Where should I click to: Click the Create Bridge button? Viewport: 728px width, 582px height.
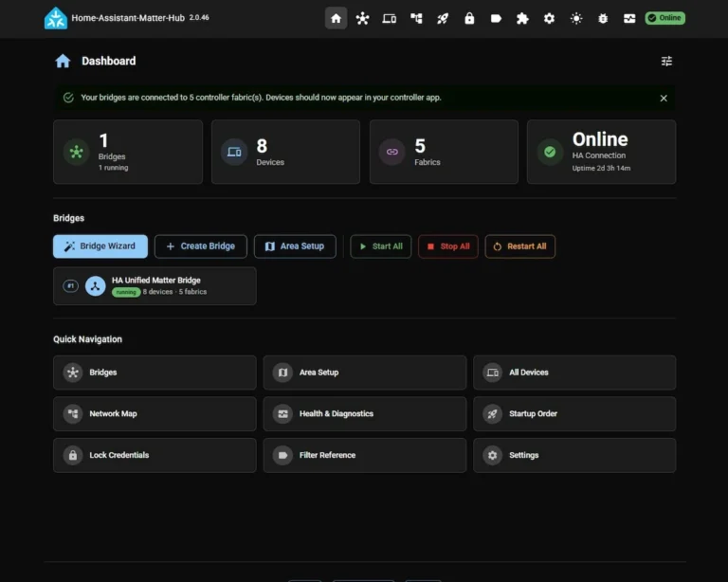tap(201, 246)
